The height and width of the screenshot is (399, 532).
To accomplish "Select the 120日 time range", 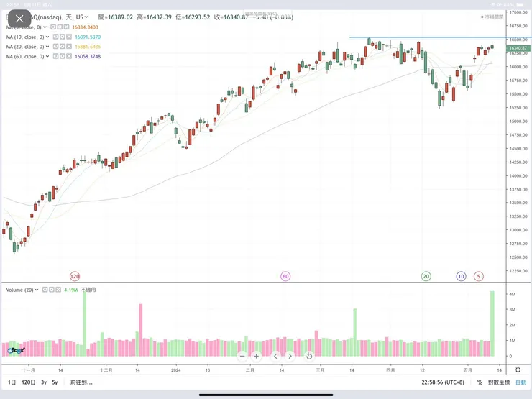I will [x=28, y=382].
